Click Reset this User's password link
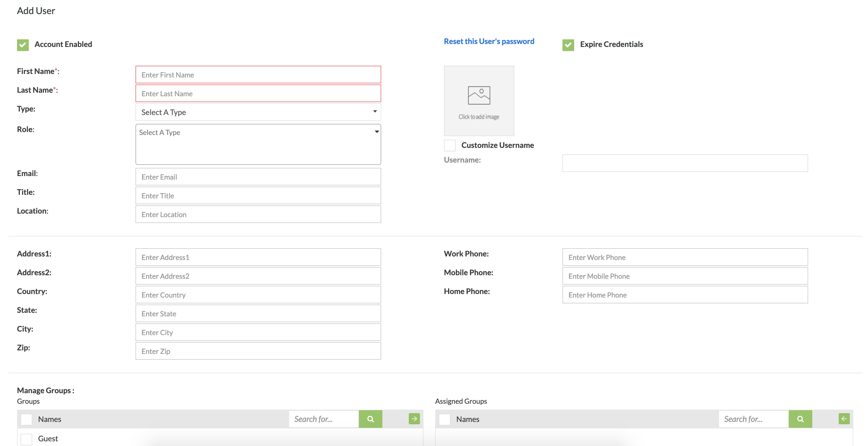 coord(489,41)
